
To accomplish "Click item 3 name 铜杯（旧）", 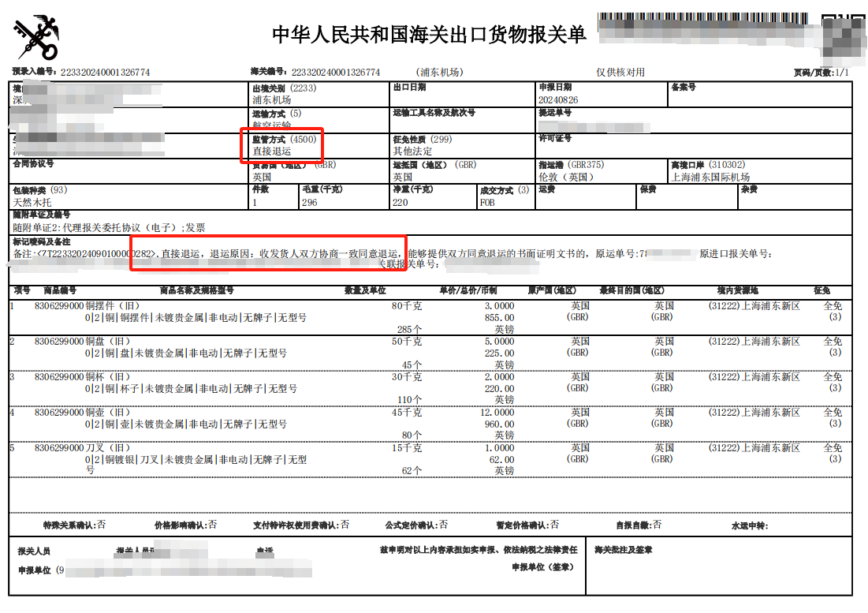I will coord(108,377).
